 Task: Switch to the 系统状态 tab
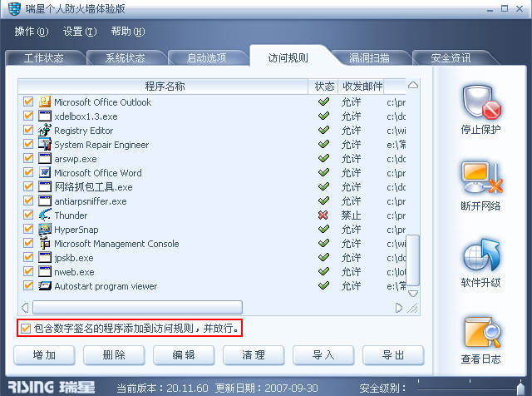(126, 57)
